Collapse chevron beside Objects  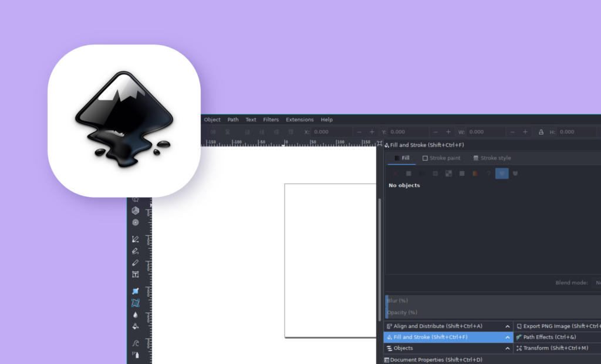(x=508, y=348)
